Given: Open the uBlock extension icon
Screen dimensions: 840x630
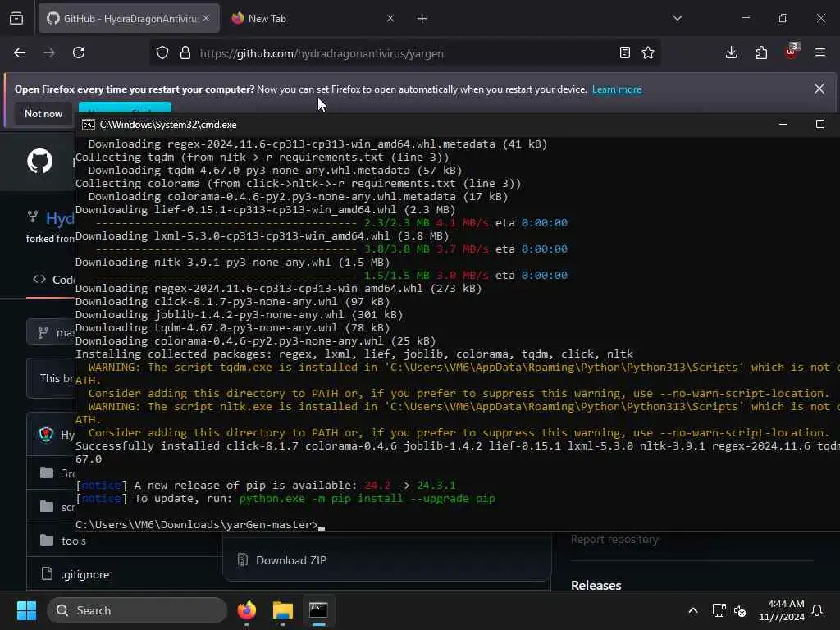Looking at the screenshot, I should pos(792,52).
